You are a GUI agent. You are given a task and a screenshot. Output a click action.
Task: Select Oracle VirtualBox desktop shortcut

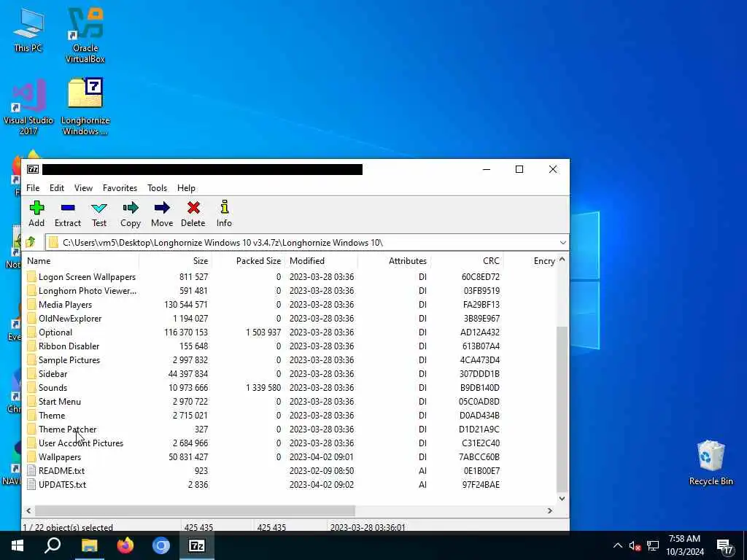pyautogui.click(x=85, y=36)
